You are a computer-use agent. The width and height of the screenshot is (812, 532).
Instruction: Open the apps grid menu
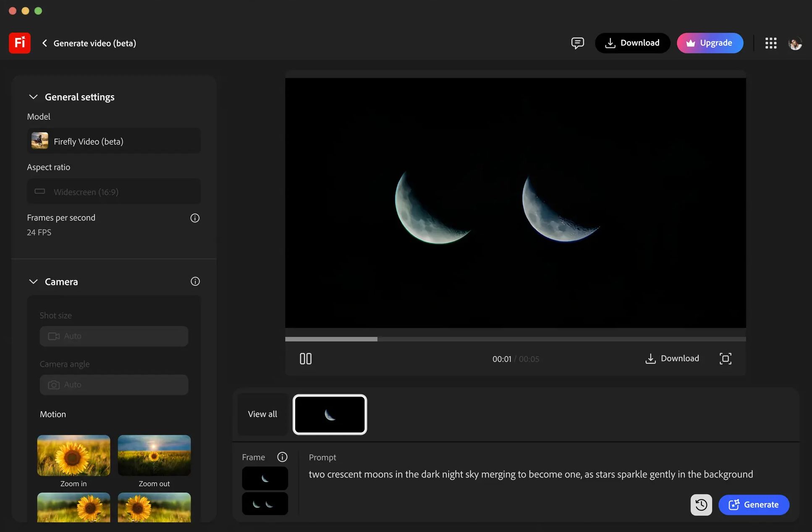pos(771,43)
